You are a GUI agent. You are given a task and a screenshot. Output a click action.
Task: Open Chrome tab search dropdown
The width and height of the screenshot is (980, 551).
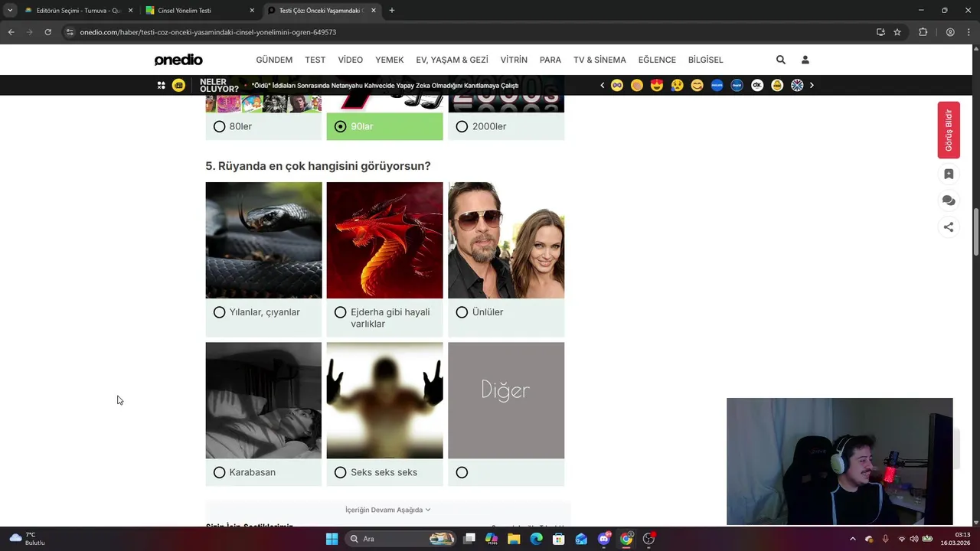click(x=10, y=11)
